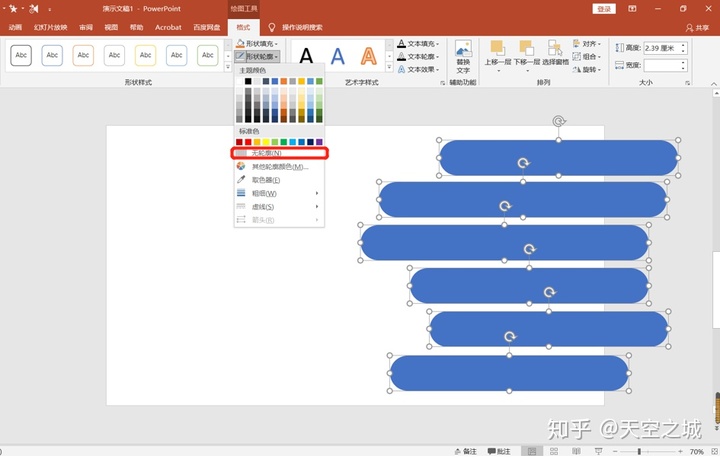Click the 宽度 width input field
Viewport: 720px width, 459px height.
point(665,65)
